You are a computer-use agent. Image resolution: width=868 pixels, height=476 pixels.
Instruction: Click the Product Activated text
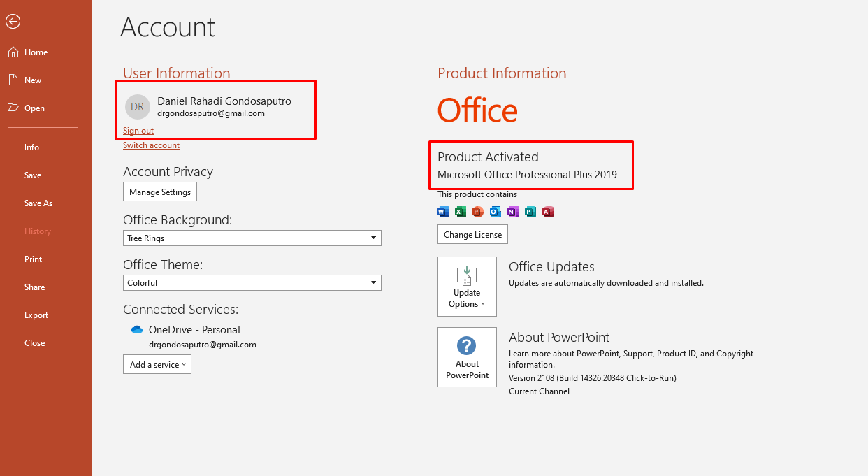(488, 157)
